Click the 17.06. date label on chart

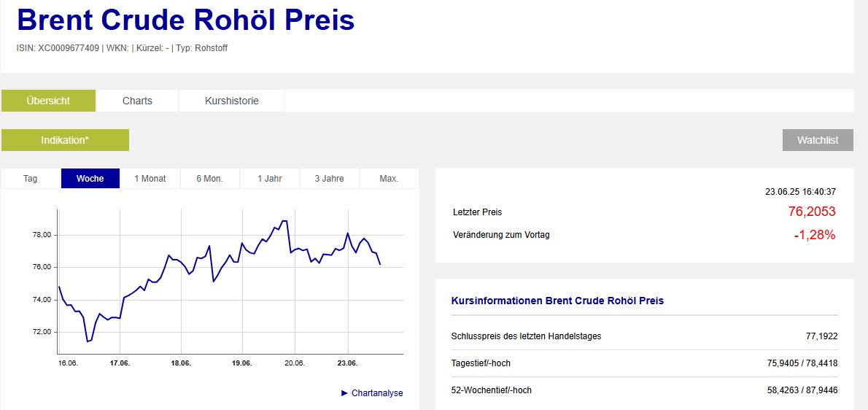pyautogui.click(x=120, y=363)
